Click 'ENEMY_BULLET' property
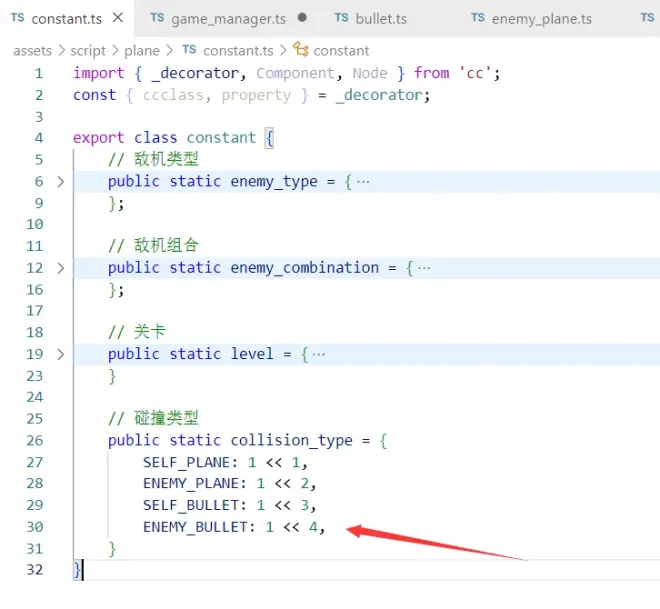 coord(195,527)
